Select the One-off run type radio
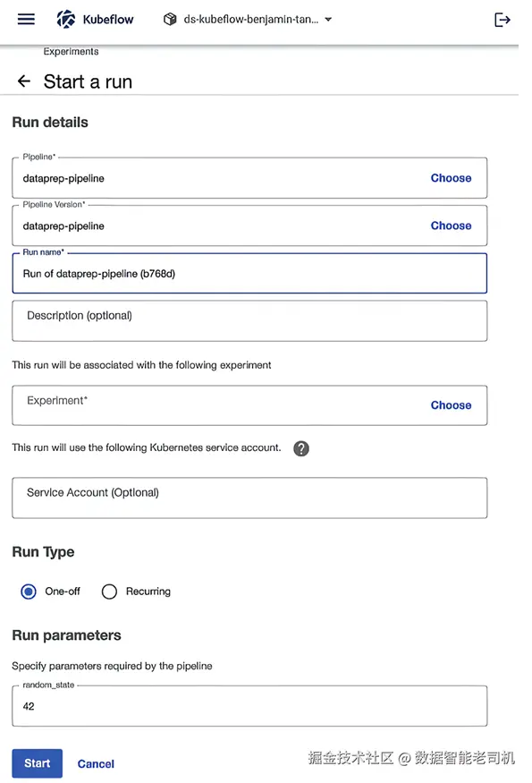Screen dimensions: 532x783 (29, 592)
